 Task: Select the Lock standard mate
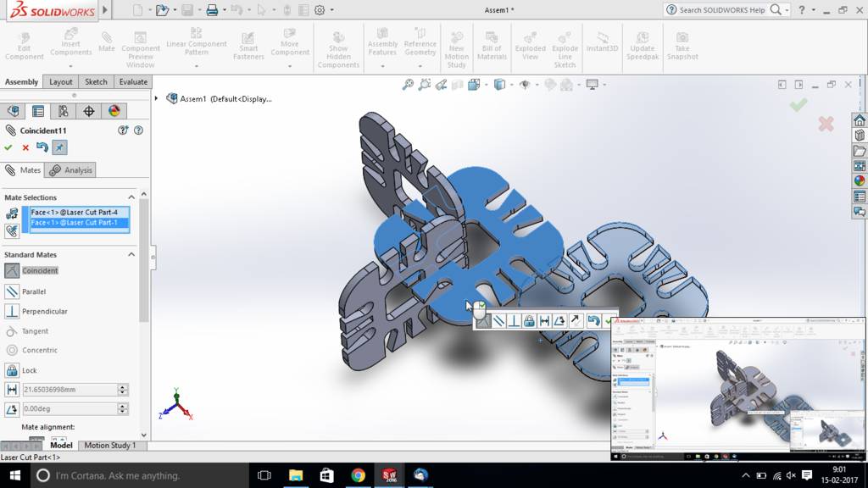pyautogui.click(x=21, y=370)
